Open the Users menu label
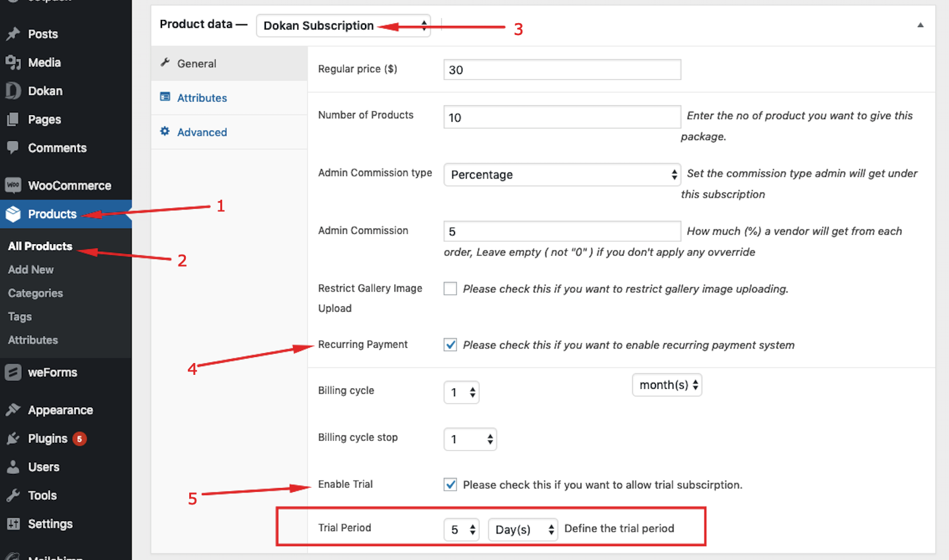The height and width of the screenshot is (560, 949). pyautogui.click(x=44, y=467)
